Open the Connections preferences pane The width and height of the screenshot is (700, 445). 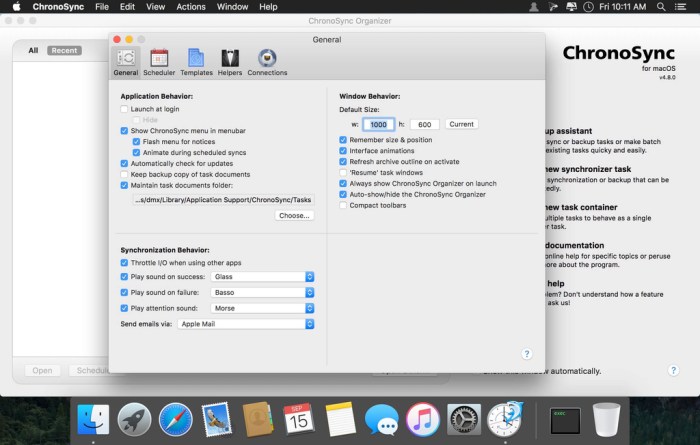pyautogui.click(x=267, y=62)
